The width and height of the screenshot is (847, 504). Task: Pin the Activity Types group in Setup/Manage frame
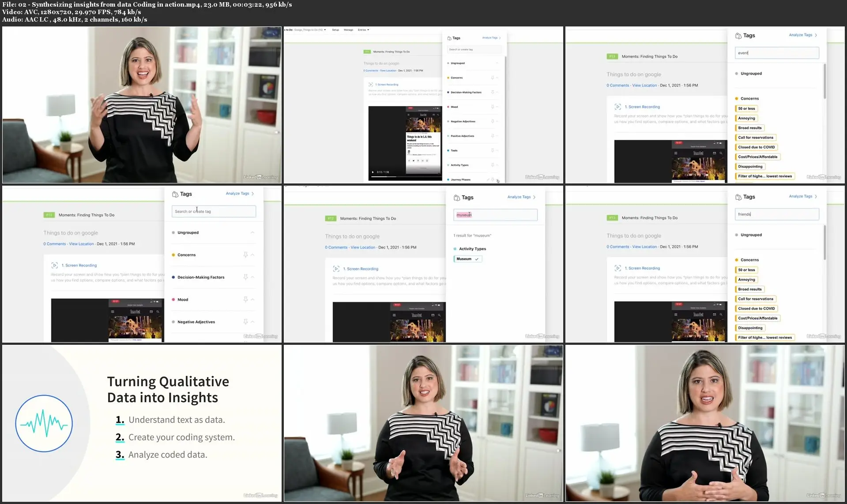point(493,165)
